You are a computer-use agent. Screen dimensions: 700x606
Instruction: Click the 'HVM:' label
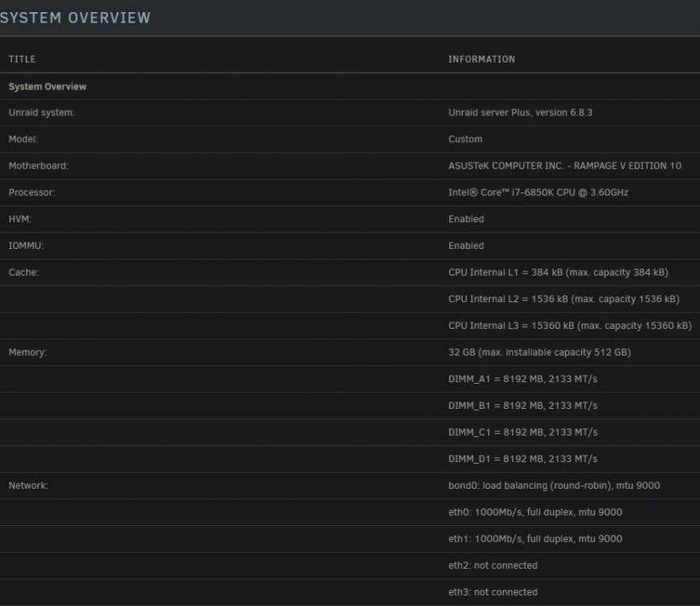(20, 219)
